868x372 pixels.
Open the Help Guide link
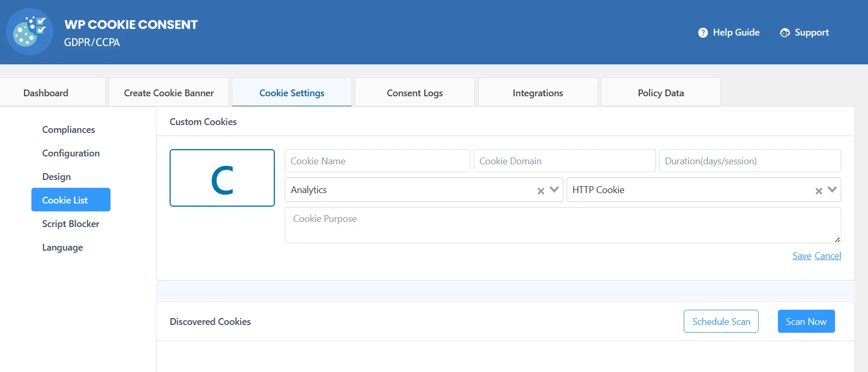(x=729, y=32)
